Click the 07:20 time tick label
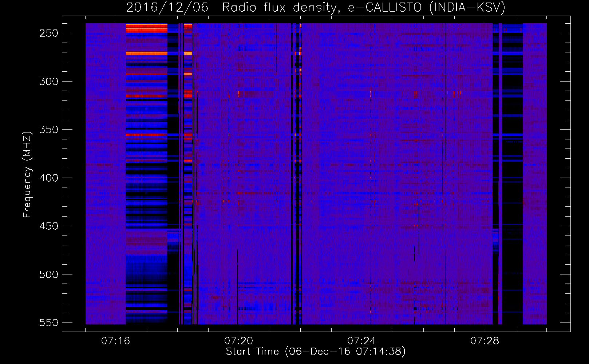 (239, 341)
